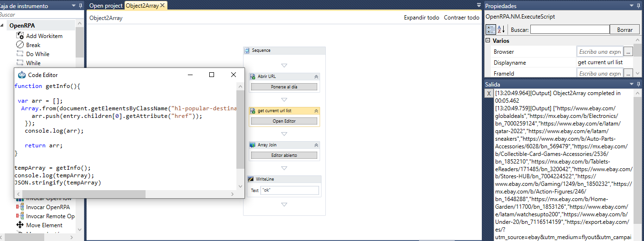Select the Break activity icon
The width and height of the screenshot is (644, 241).
tap(20, 45)
